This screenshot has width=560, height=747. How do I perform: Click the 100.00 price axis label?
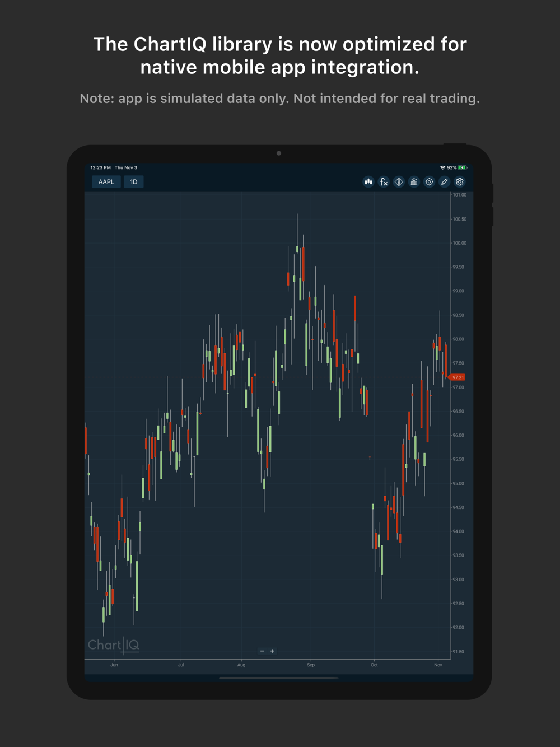click(x=460, y=243)
